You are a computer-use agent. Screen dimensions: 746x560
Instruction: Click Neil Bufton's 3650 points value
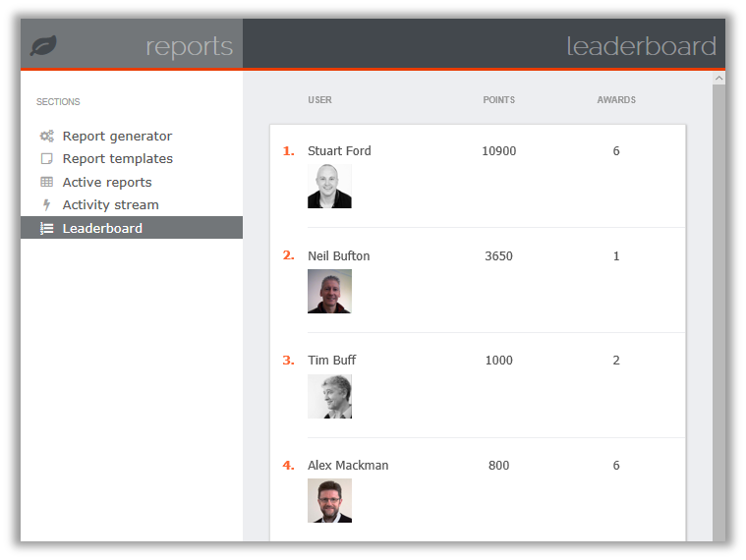(498, 255)
